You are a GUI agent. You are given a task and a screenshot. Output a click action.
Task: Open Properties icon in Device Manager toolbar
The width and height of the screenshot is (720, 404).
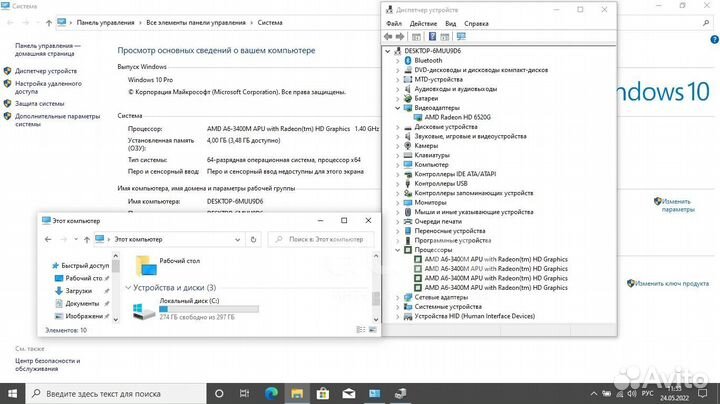tap(416, 37)
